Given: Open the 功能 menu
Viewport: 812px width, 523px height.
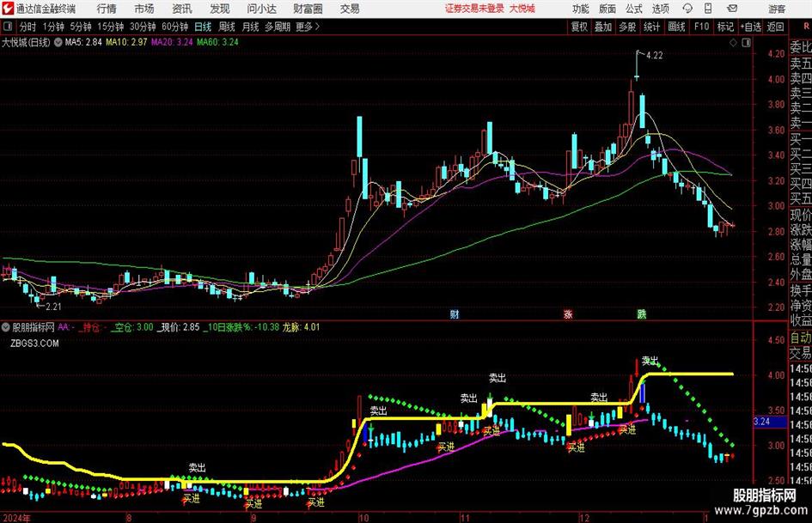Looking at the screenshot, I should [x=581, y=9].
